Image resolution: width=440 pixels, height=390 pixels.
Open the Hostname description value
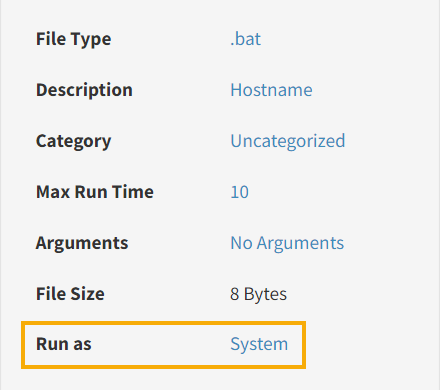(x=271, y=90)
